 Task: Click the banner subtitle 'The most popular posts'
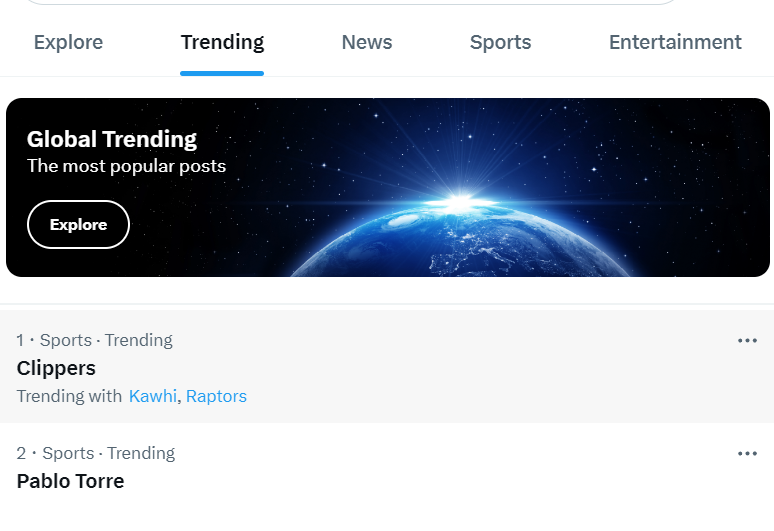point(126,166)
